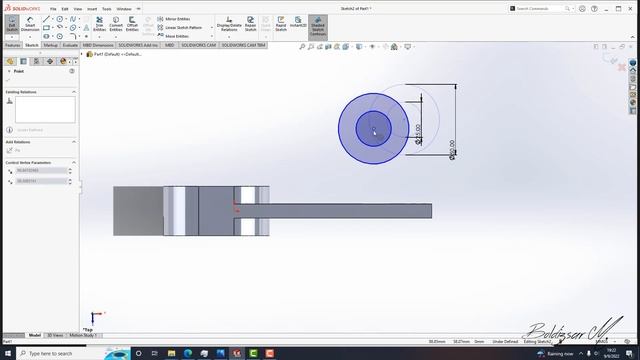
Task: Activate the Instant2D tool
Action: (298, 22)
